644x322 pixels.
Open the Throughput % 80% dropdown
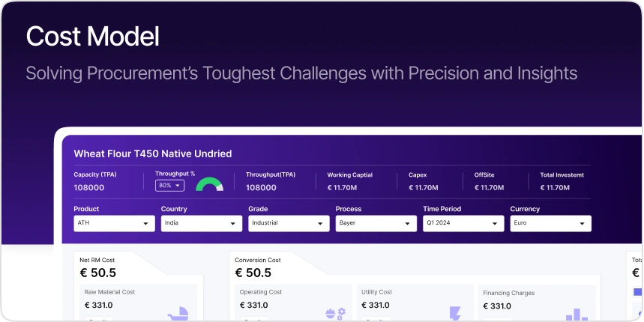[x=169, y=185]
